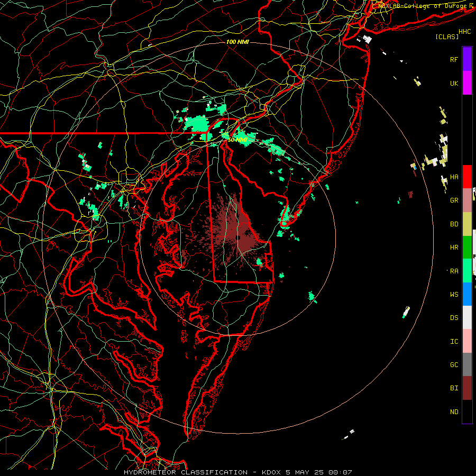Click the "GC" legend label
Viewport: 476px width, 476px height.
pyautogui.click(x=454, y=364)
